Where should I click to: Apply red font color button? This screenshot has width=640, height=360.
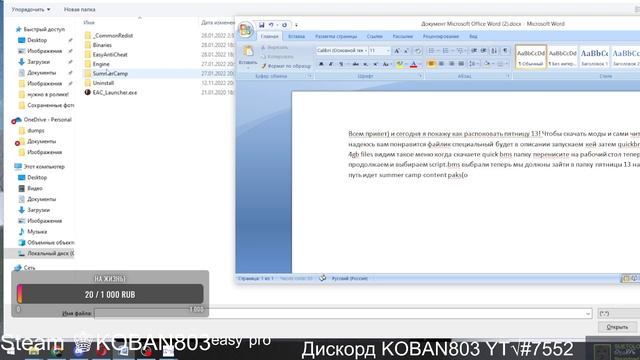[x=413, y=64]
